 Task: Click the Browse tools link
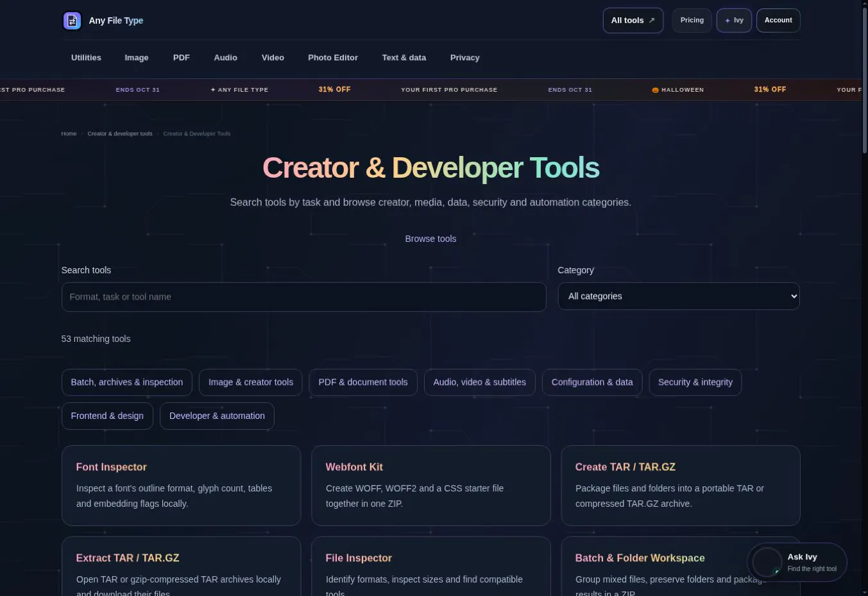point(430,239)
